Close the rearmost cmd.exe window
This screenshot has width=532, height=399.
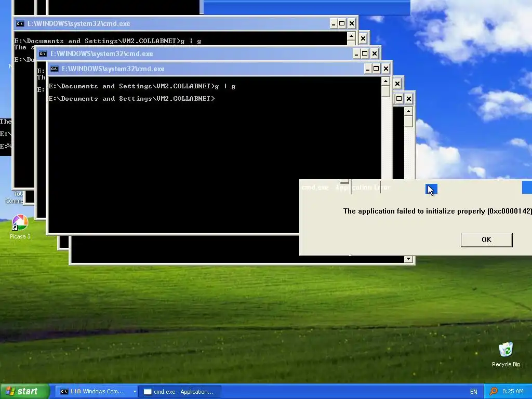tap(352, 23)
